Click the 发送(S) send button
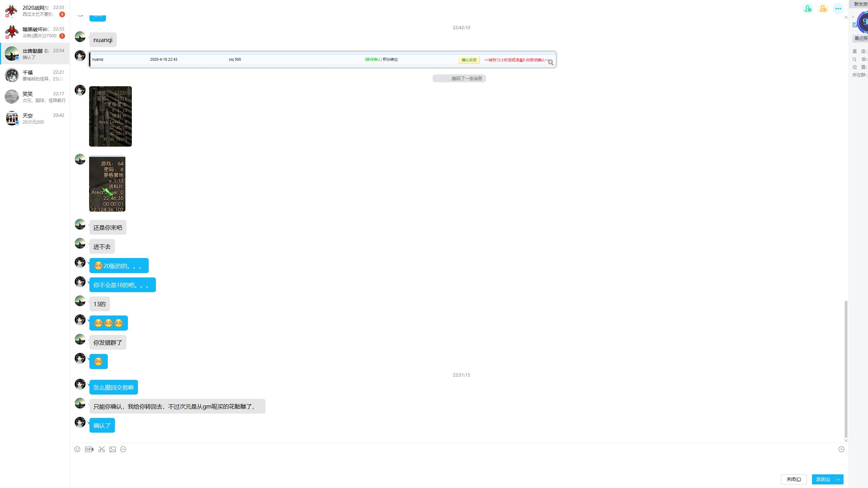Image resolution: width=868 pixels, height=488 pixels. point(823,479)
